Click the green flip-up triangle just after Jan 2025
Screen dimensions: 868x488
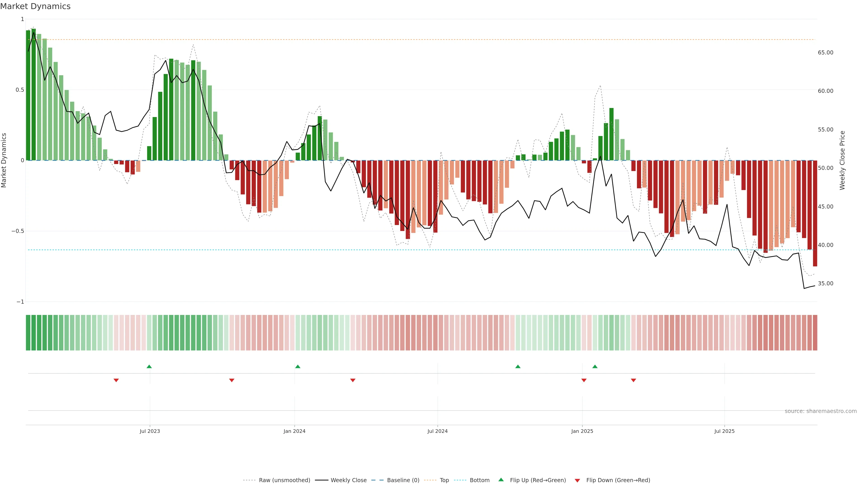(595, 366)
